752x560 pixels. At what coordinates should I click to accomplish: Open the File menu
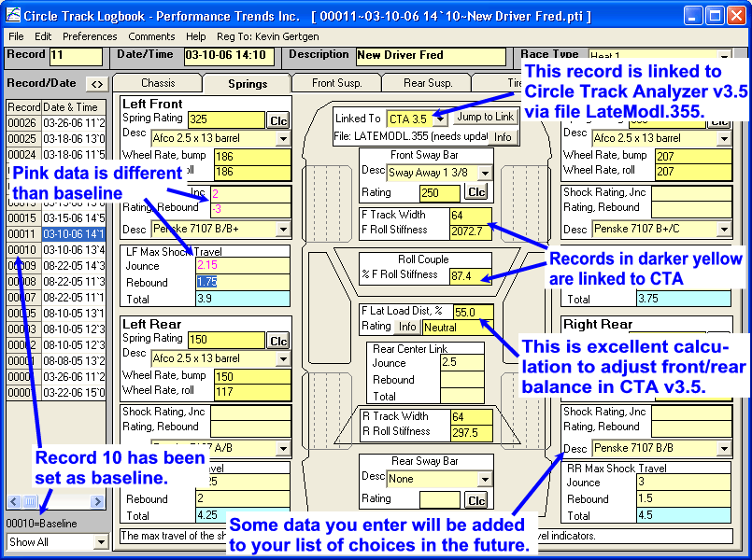pos(16,36)
